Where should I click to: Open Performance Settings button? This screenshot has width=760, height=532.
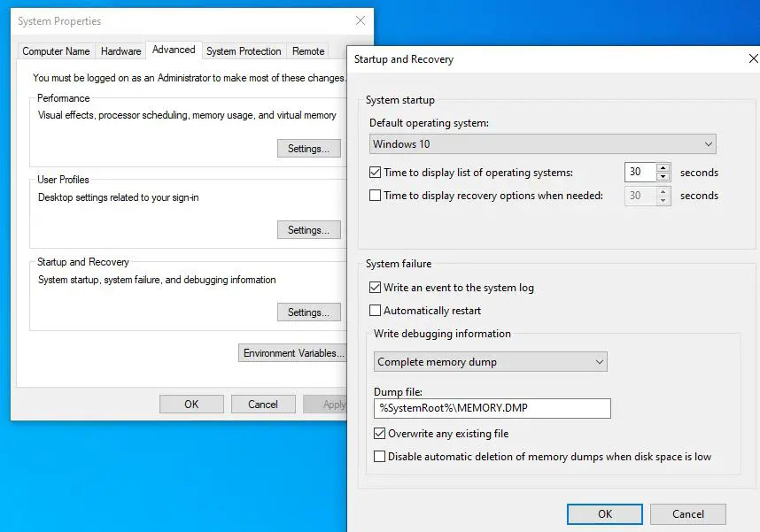point(308,149)
